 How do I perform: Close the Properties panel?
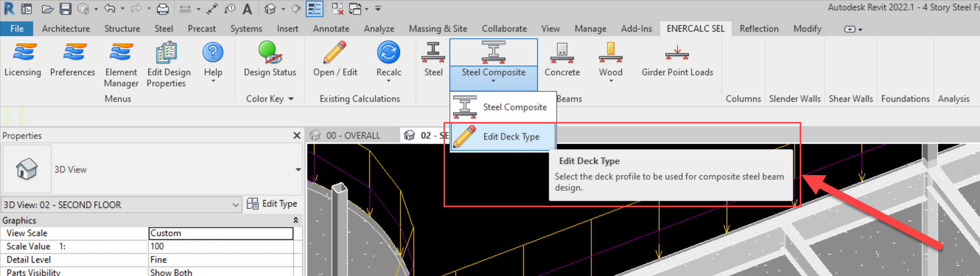(x=297, y=135)
